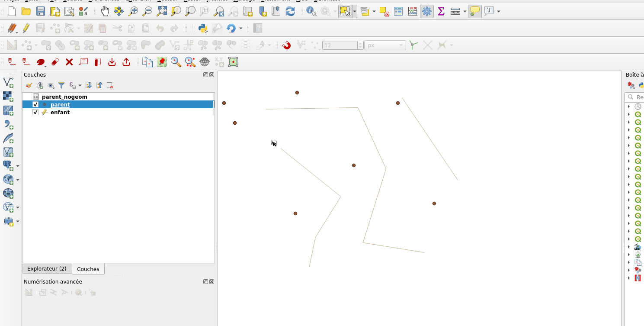Select the parent_nogeom layer
This screenshot has height=326, width=644.
coord(64,97)
